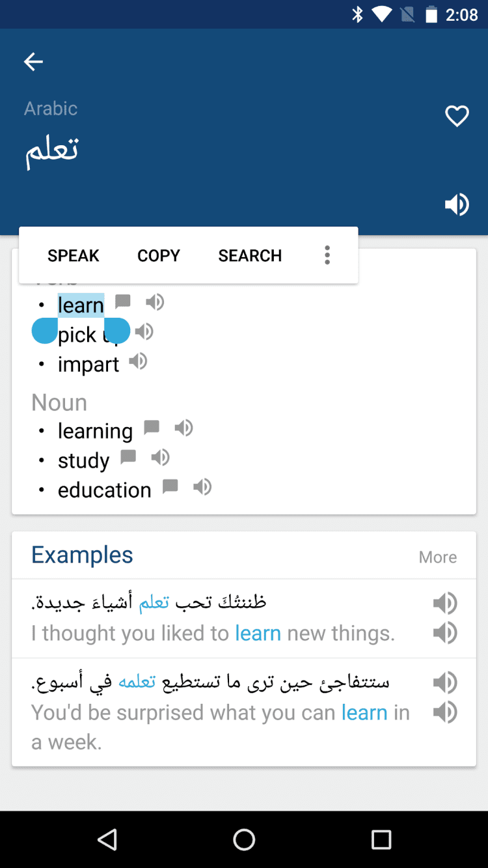Screen dimensions: 488x868
Task: Tap the back arrow icon
Action: coord(33,62)
